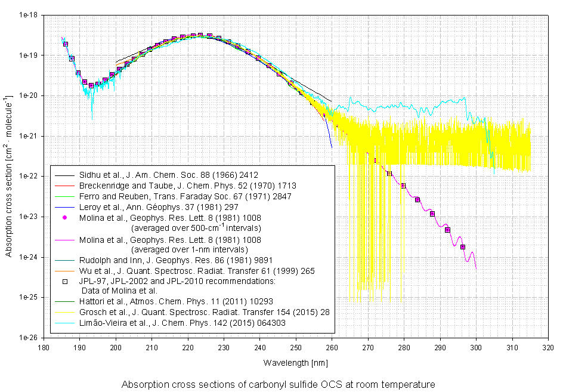Viewport: 563px width, 392px height.
Task: Click the Breckenridge and Taube legend entry text
Action: click(187, 186)
